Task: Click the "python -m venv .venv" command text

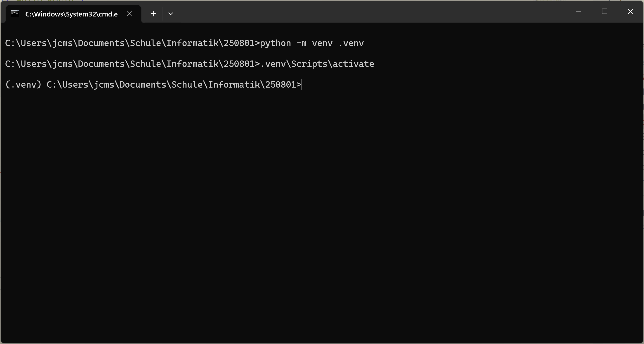Action: point(312,43)
